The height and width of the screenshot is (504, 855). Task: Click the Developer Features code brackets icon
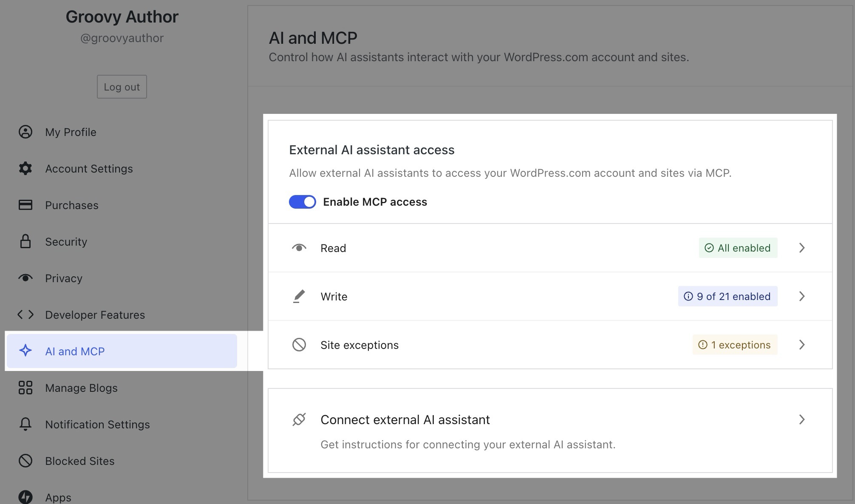pyautogui.click(x=25, y=314)
